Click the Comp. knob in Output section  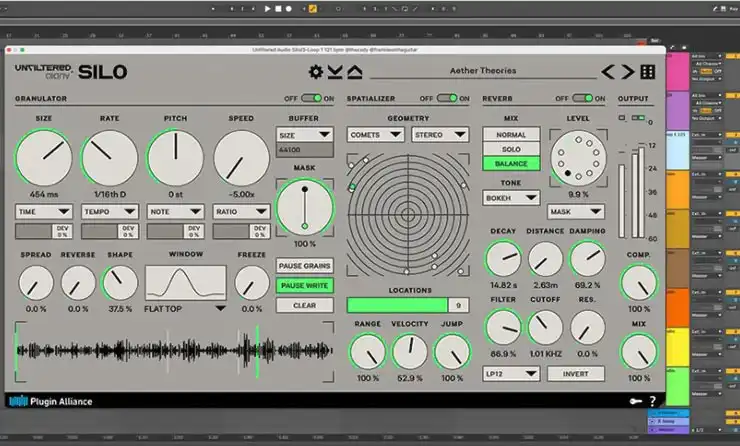(639, 283)
